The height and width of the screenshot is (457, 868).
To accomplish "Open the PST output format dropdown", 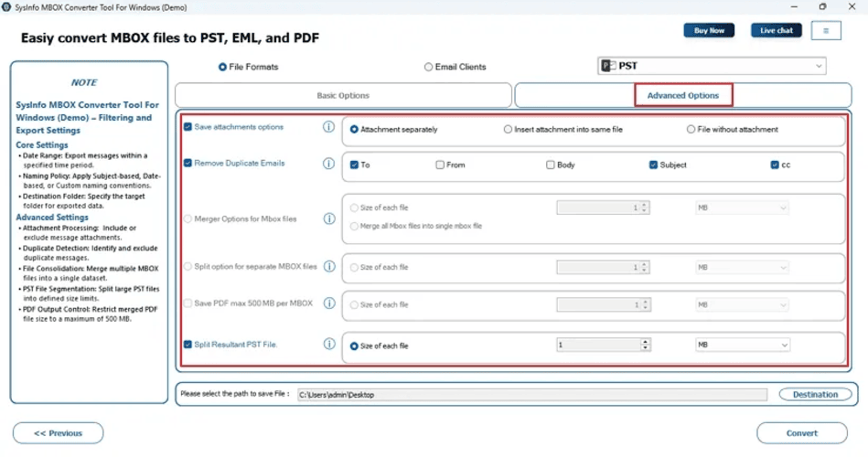I will (712, 66).
